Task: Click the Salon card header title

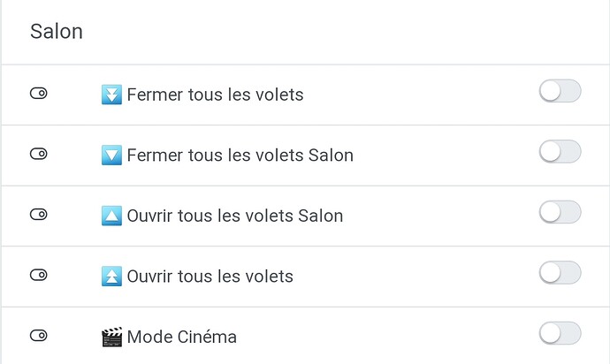Action: pyautogui.click(x=57, y=32)
